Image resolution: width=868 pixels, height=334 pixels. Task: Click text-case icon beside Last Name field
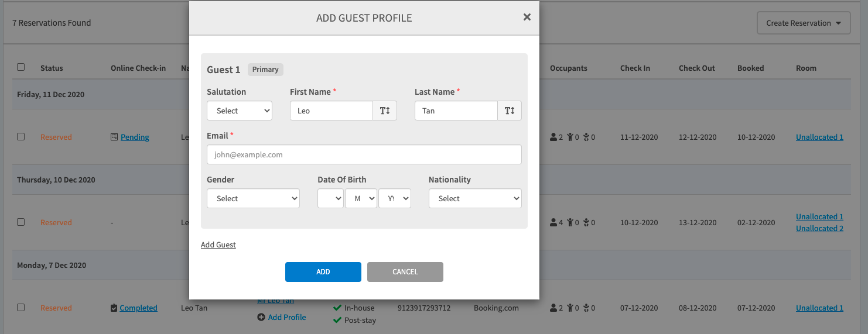click(510, 111)
